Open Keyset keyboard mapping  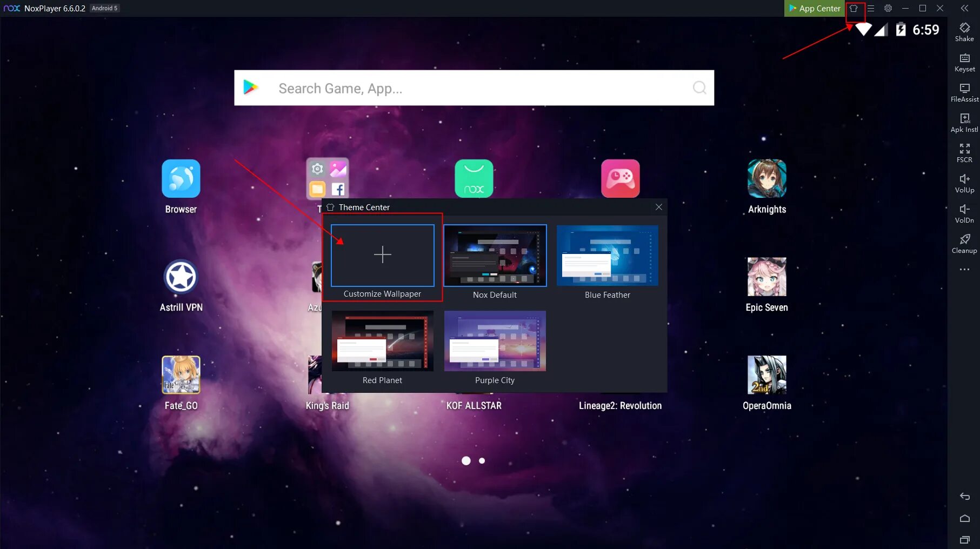click(x=964, y=62)
